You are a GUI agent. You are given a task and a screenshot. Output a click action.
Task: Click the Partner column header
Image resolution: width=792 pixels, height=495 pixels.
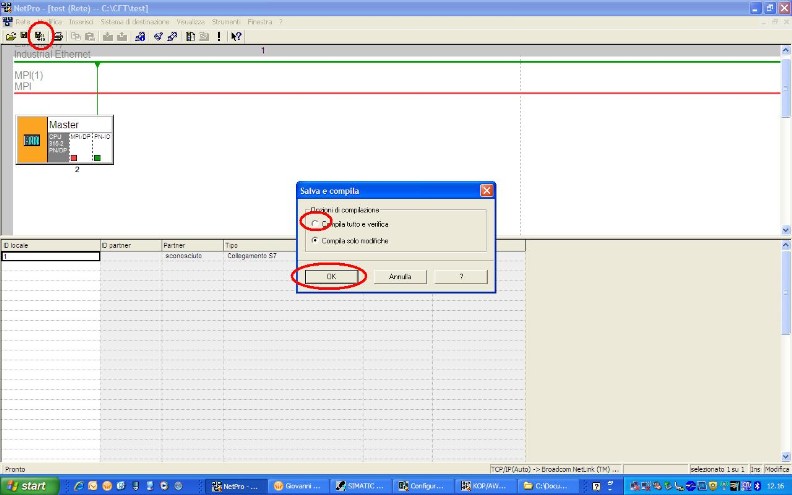192,245
